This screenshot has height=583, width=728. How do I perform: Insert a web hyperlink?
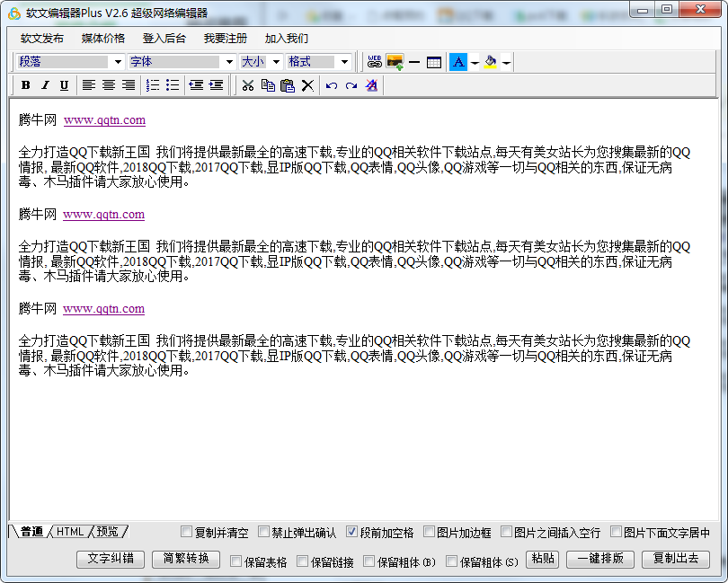(375, 62)
